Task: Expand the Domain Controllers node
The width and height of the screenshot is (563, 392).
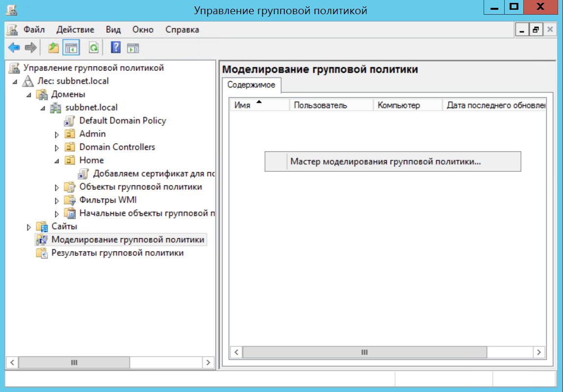Action: point(57,147)
